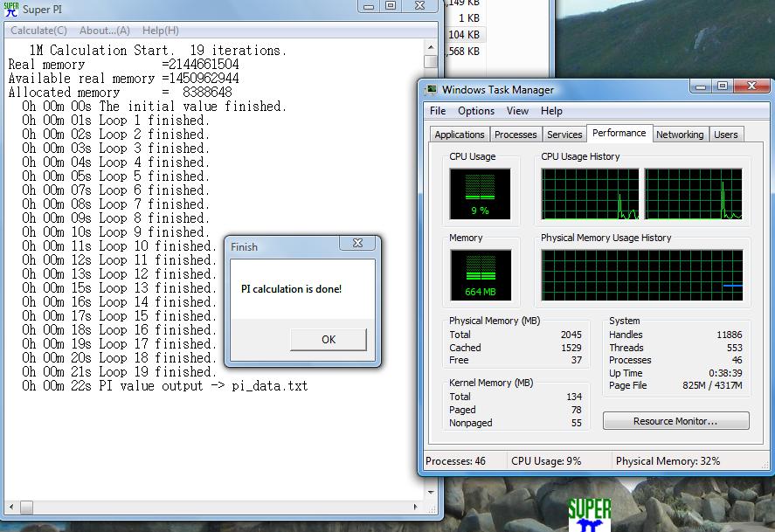Click the Windows Task Manager title icon
This screenshot has width=775, height=532.
(432, 89)
